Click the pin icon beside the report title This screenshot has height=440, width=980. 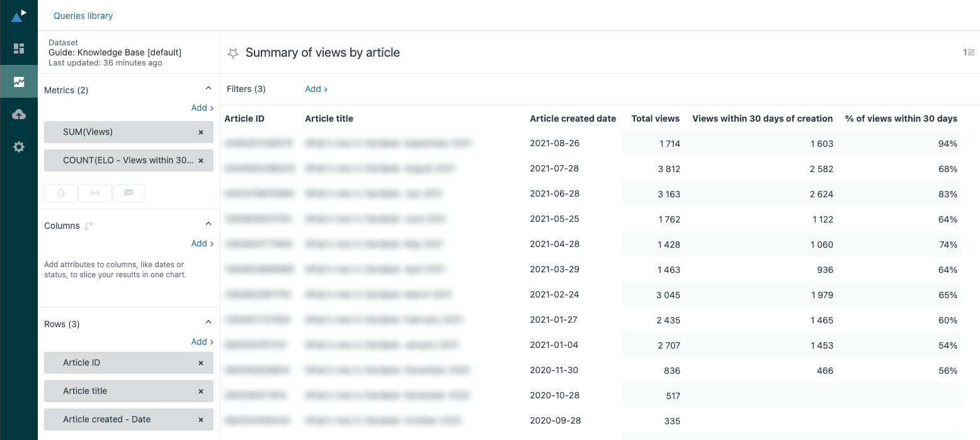[233, 53]
